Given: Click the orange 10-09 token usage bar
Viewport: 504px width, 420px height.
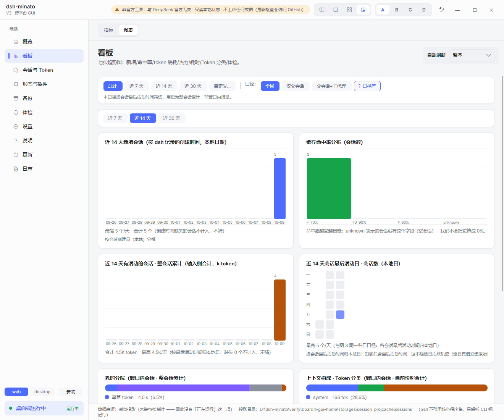Looking at the screenshot, I should [x=280, y=310].
